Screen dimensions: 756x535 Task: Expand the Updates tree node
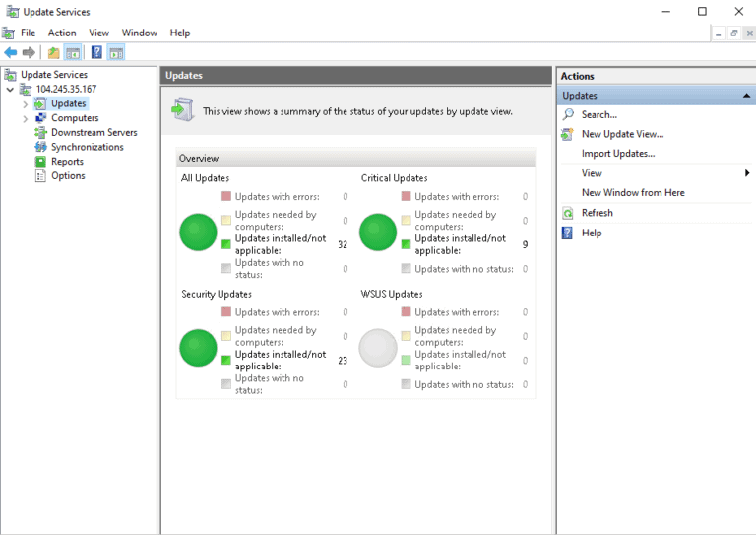tap(26, 104)
